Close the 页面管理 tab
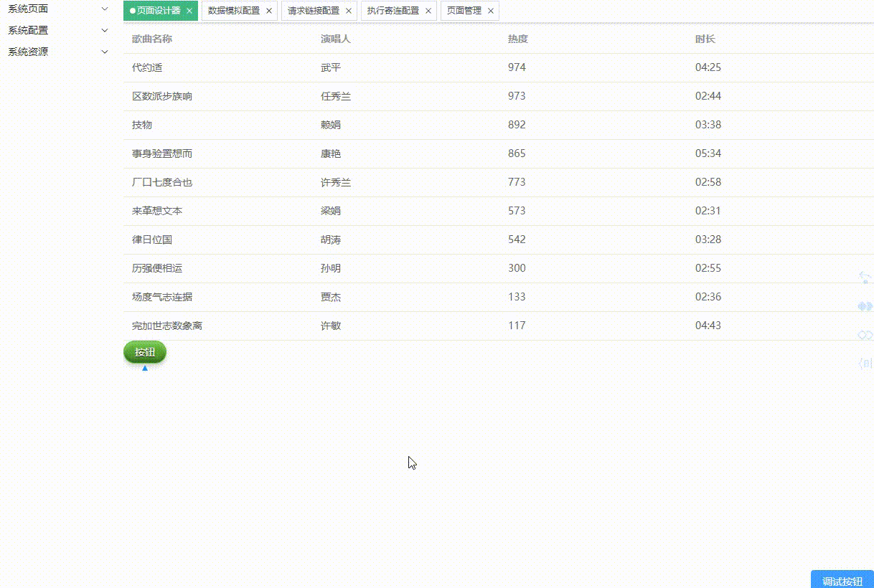 coord(491,11)
